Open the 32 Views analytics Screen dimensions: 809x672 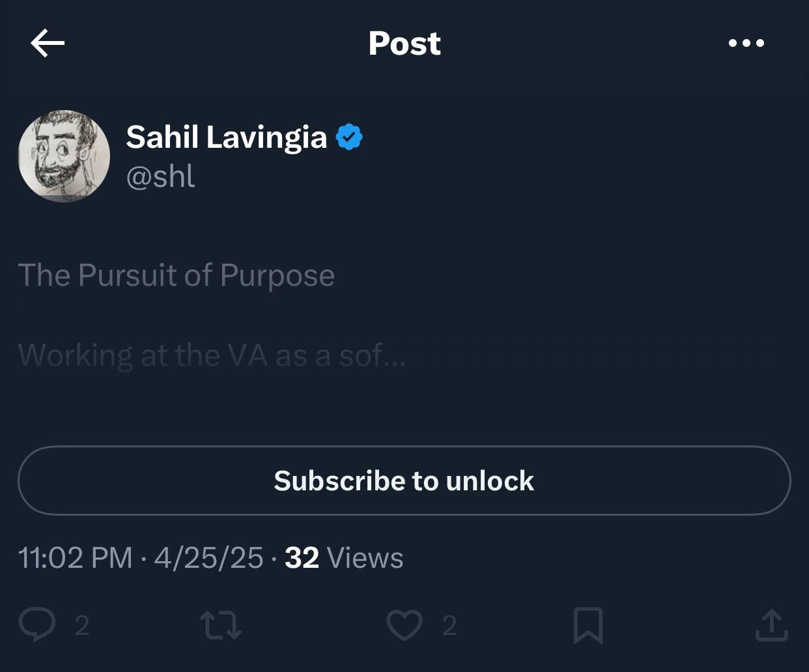344,557
